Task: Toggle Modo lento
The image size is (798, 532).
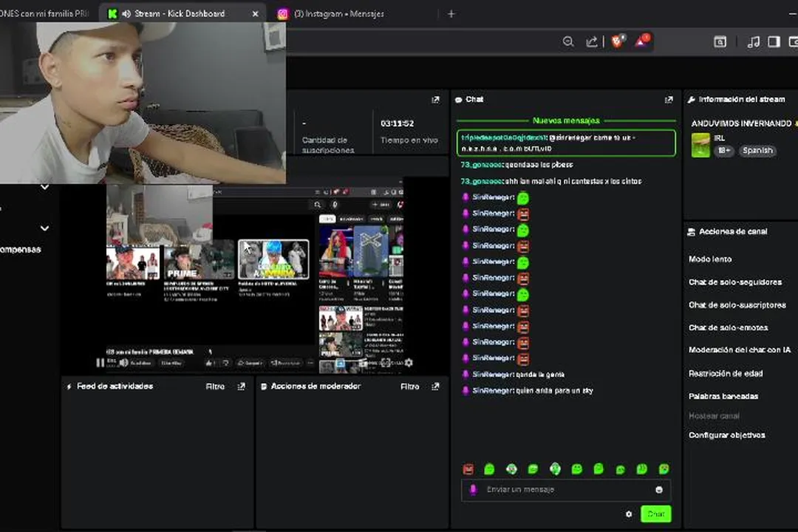Action: (710, 259)
